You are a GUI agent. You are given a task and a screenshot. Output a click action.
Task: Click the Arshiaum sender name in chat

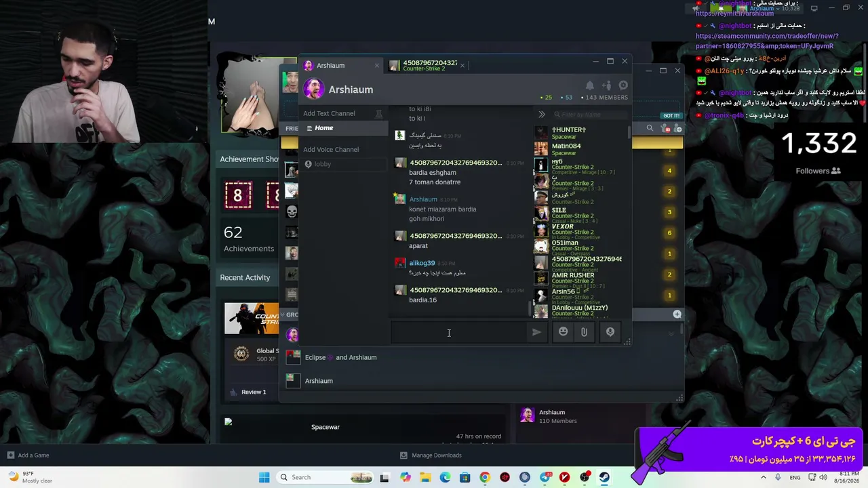423,199
